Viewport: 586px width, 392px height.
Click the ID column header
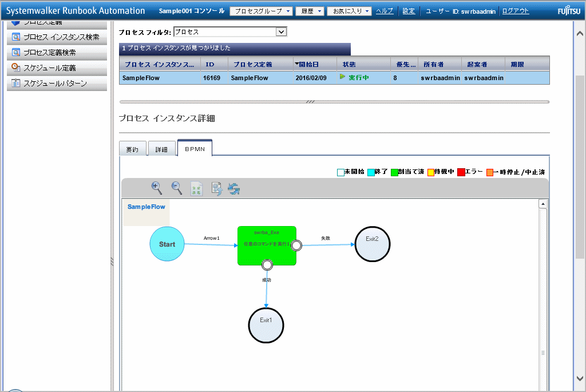pyautogui.click(x=214, y=64)
